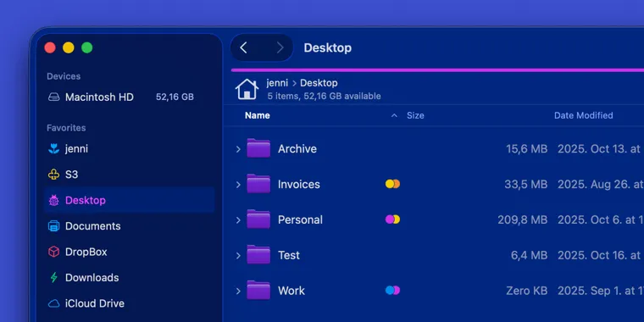
Task: Select the Test folder icon
Action: click(258, 255)
